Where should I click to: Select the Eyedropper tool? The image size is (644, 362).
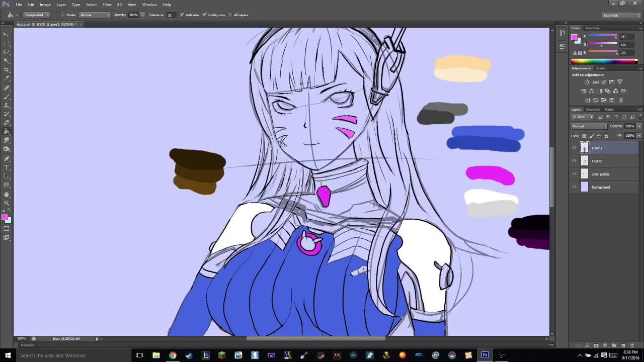coord(7,78)
